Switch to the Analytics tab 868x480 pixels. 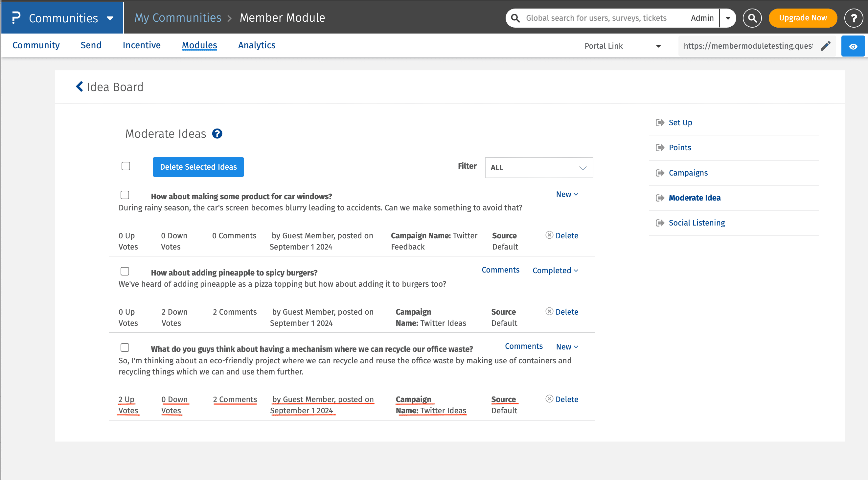(x=256, y=45)
